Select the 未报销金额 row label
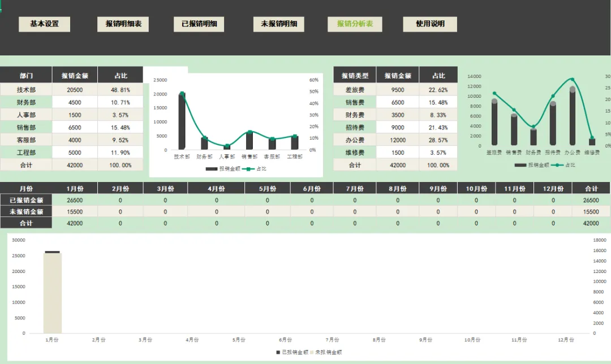The width and height of the screenshot is (611, 364). pyautogui.click(x=26, y=212)
